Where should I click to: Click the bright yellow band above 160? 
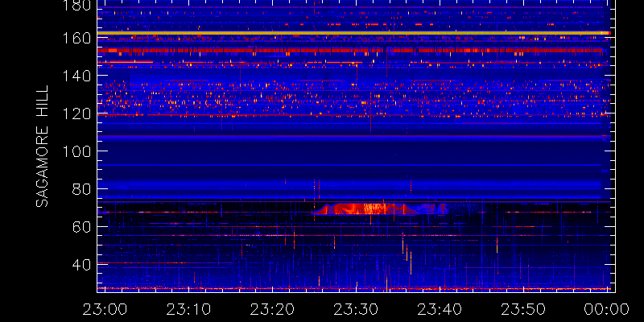click(x=354, y=33)
